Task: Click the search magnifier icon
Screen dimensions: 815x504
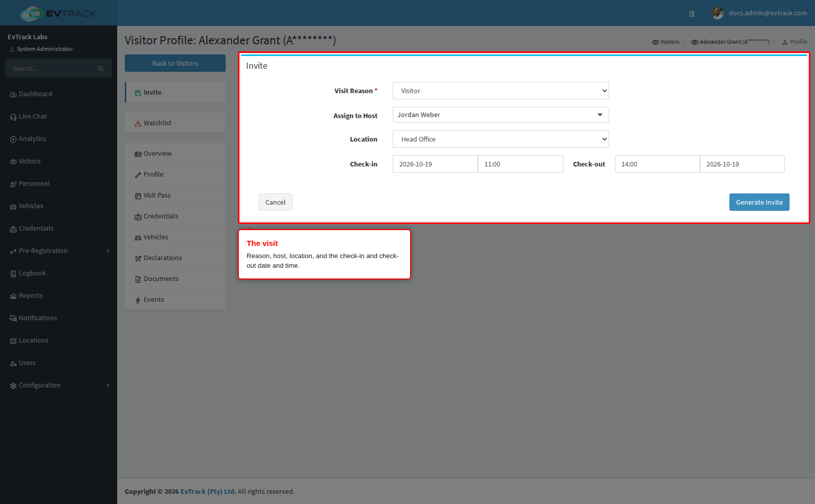Action: (x=101, y=69)
